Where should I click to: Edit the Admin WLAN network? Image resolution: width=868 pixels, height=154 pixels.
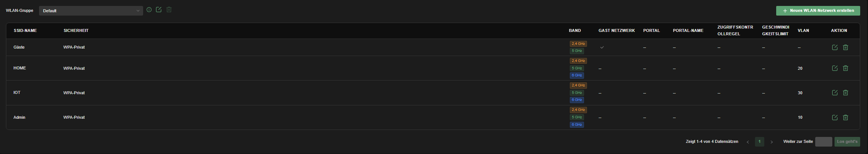835,118
